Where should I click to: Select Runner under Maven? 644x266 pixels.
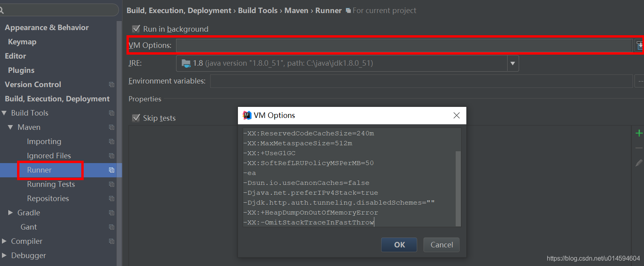[x=39, y=170]
